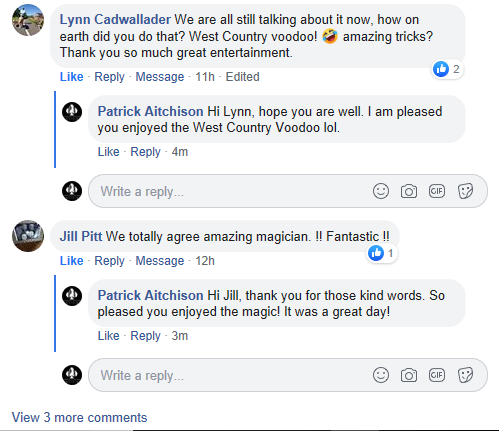Attach photo via camera icon in Jill's thread
The height and width of the screenshot is (431, 499).
409,375
